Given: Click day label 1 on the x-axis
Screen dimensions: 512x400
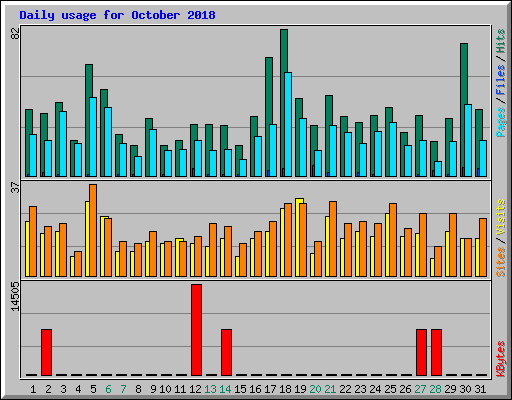Looking at the screenshot, I should [33, 389].
